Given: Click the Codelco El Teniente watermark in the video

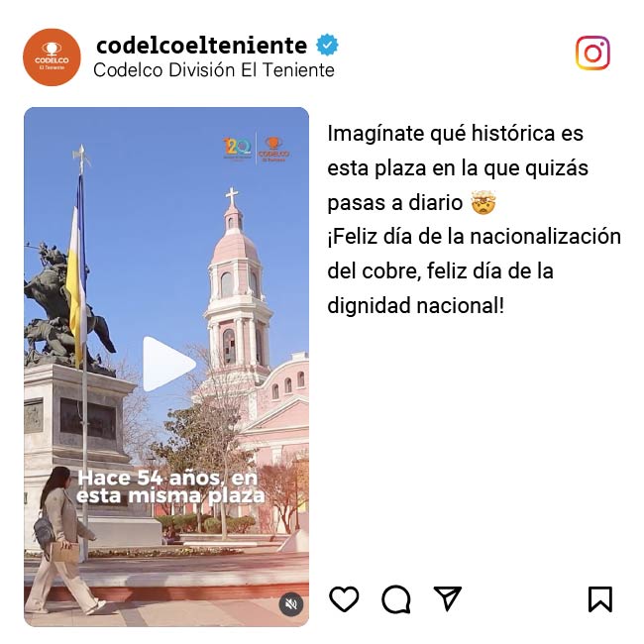Looking at the screenshot, I should click(273, 149).
